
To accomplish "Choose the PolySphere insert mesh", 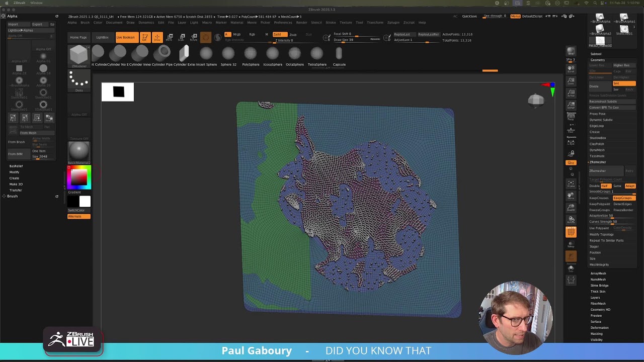I will [x=251, y=56].
